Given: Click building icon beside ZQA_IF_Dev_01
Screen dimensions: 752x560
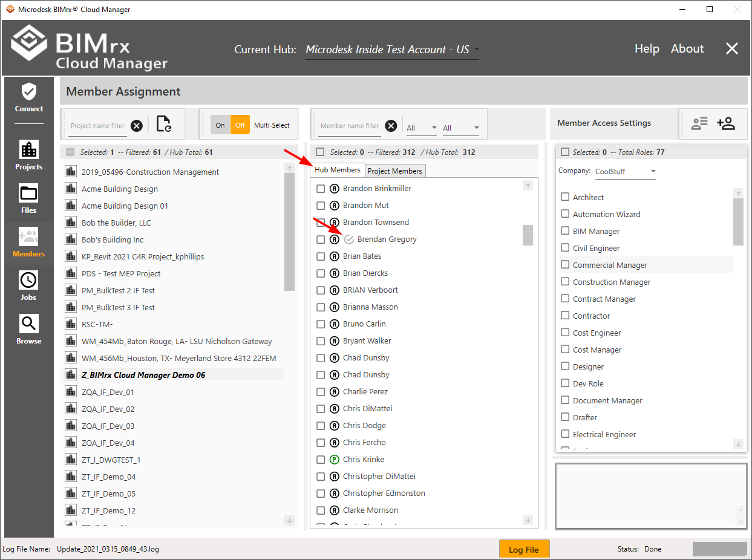Looking at the screenshot, I should 70,392.
